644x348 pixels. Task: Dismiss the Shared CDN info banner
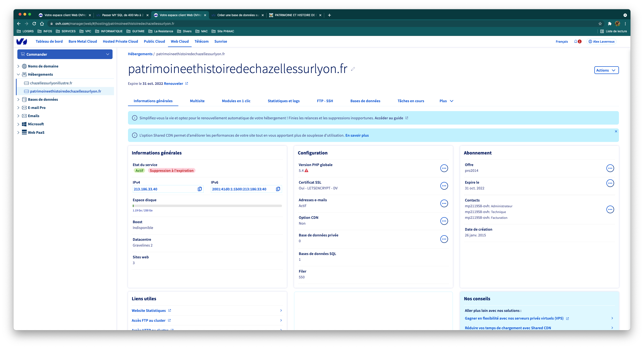(616, 132)
